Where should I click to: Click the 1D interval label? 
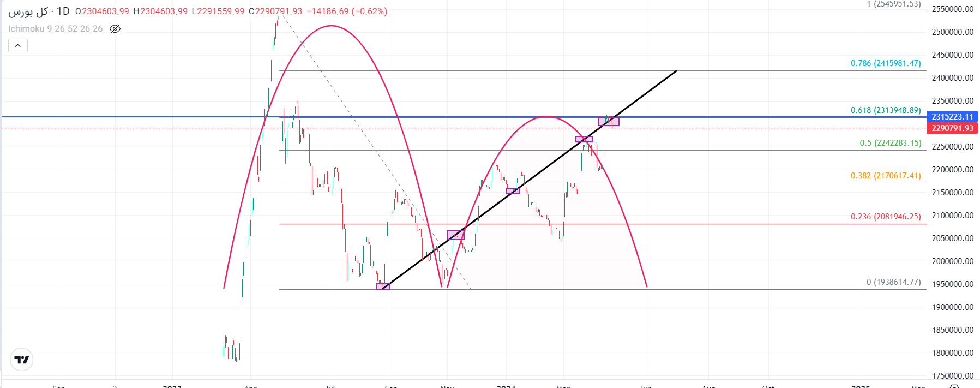(63, 11)
